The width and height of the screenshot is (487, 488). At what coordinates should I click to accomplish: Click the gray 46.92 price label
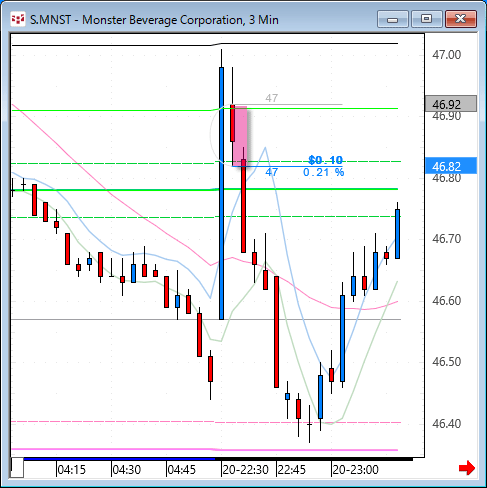[x=451, y=104]
